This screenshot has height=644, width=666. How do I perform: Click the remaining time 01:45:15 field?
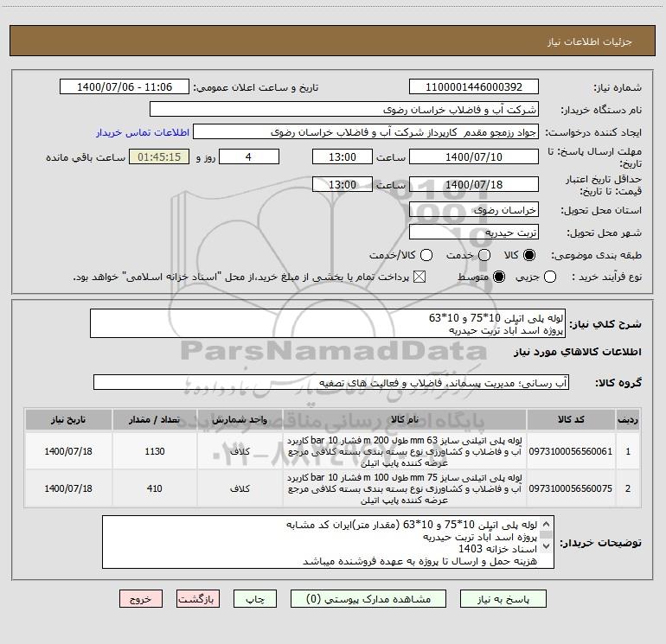(x=159, y=156)
